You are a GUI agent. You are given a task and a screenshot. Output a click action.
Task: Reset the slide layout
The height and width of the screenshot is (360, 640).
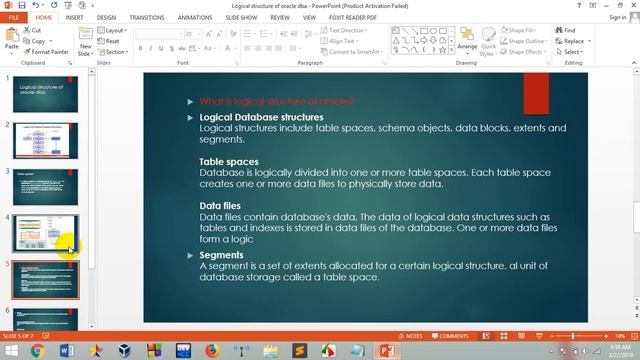point(109,41)
